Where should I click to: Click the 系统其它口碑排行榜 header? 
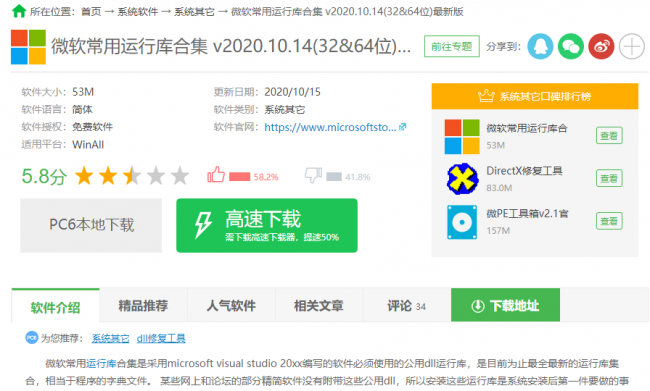tap(535, 96)
